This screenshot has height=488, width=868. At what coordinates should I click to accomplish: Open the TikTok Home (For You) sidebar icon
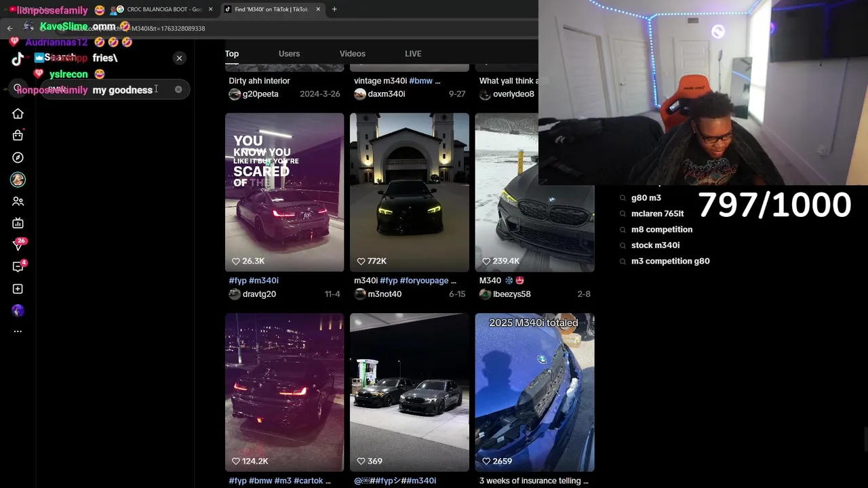click(x=18, y=114)
